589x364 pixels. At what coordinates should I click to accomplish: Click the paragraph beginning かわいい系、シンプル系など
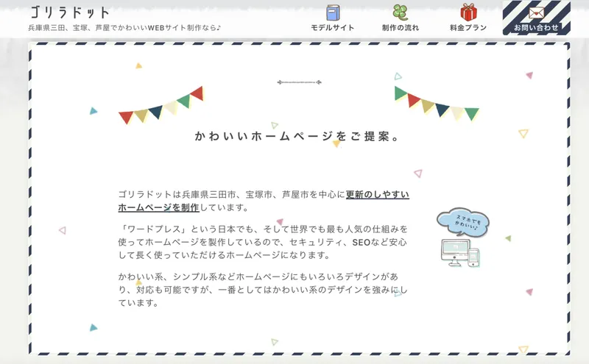(x=263, y=290)
